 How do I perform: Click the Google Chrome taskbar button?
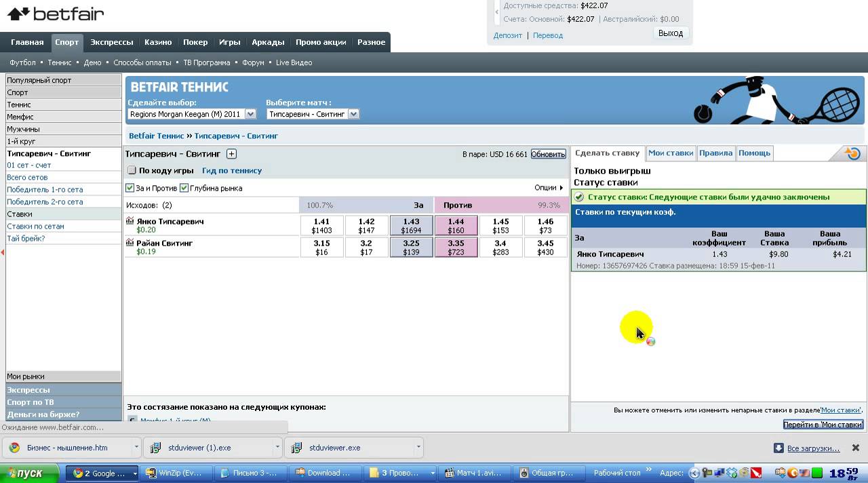(x=104, y=473)
